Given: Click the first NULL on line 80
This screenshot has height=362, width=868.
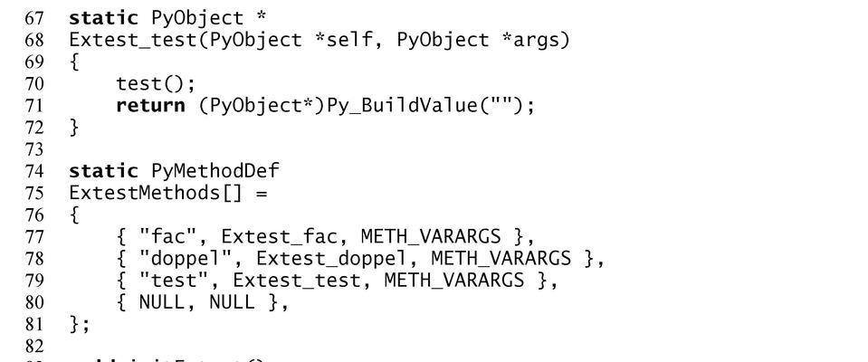Looking at the screenshot, I should pyautogui.click(x=162, y=302).
